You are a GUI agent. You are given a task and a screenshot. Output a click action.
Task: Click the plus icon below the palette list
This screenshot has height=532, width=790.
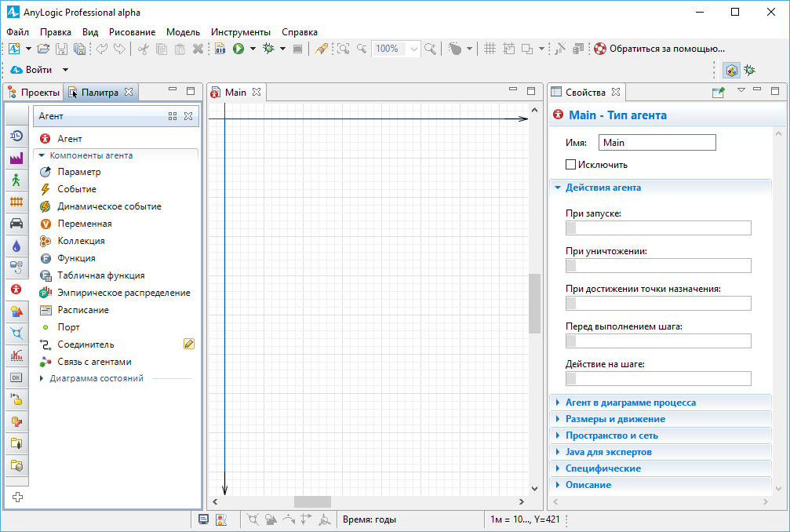tap(17, 497)
